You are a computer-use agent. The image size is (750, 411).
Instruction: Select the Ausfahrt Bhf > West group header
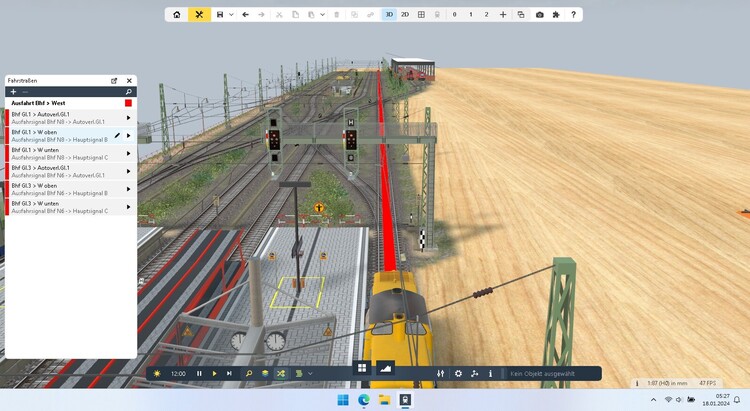(x=71, y=103)
